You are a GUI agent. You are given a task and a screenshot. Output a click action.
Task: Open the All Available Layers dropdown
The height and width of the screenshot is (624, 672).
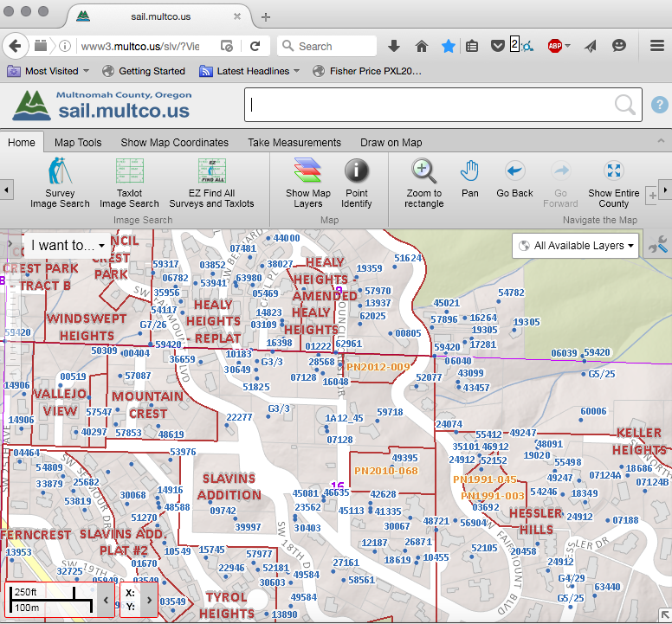point(576,246)
